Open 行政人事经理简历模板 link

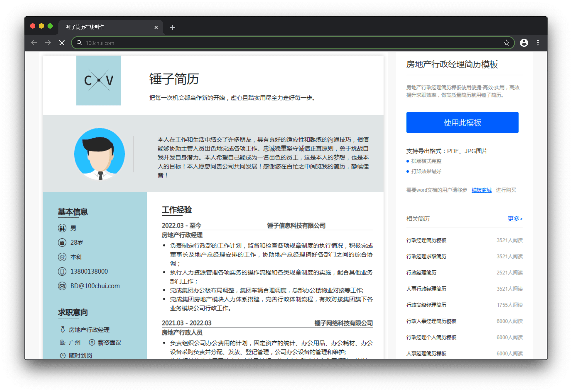coord(431,321)
